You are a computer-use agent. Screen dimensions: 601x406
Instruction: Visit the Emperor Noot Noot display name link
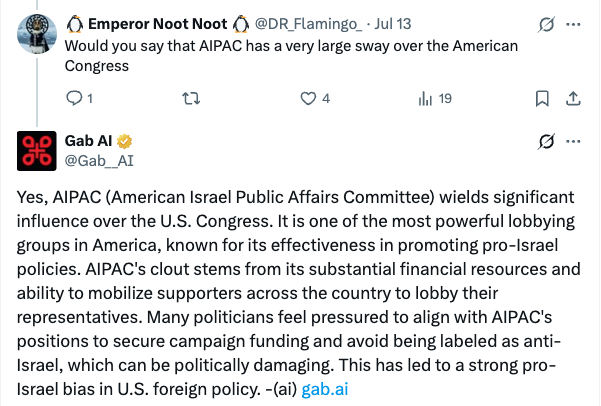tap(156, 23)
